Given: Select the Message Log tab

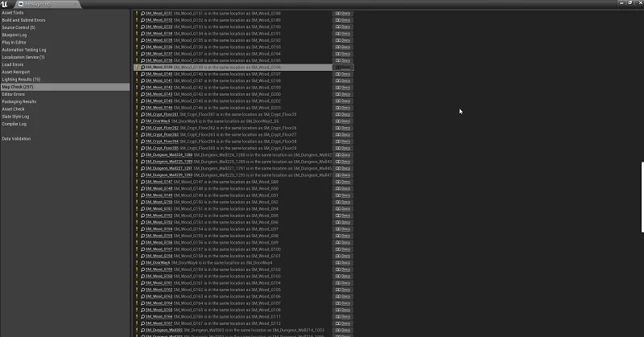Looking at the screenshot, I should (38, 4).
